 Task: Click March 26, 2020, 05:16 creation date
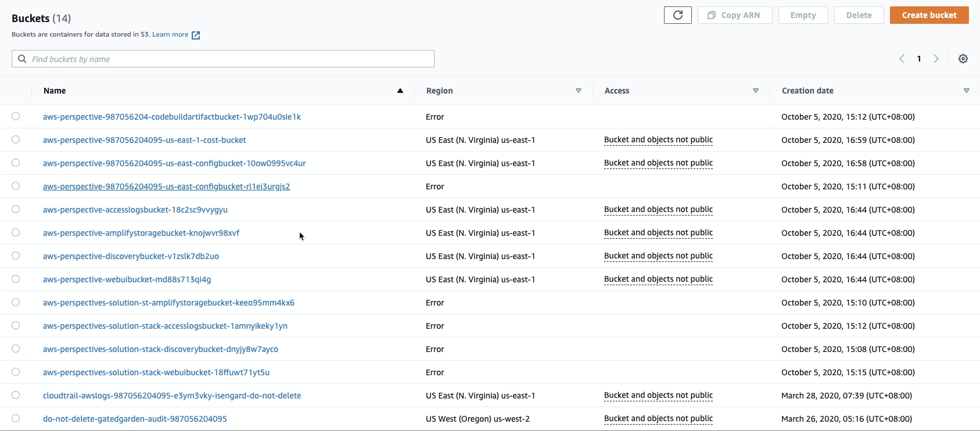tap(846, 419)
